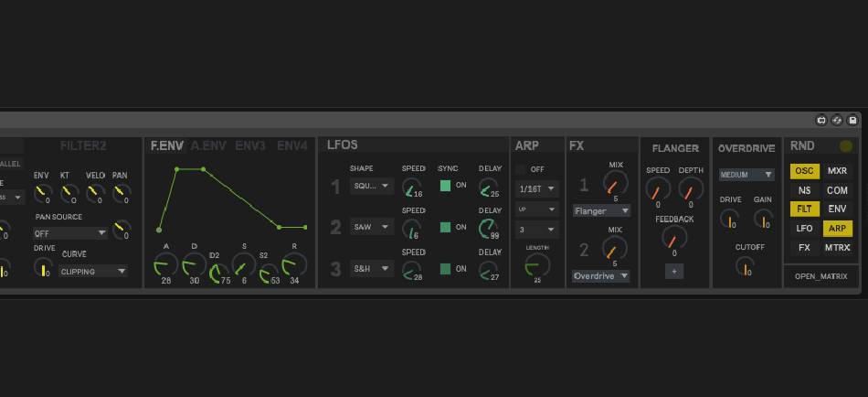Disable FILT randomization
The width and height of the screenshot is (868, 397).
coord(804,209)
